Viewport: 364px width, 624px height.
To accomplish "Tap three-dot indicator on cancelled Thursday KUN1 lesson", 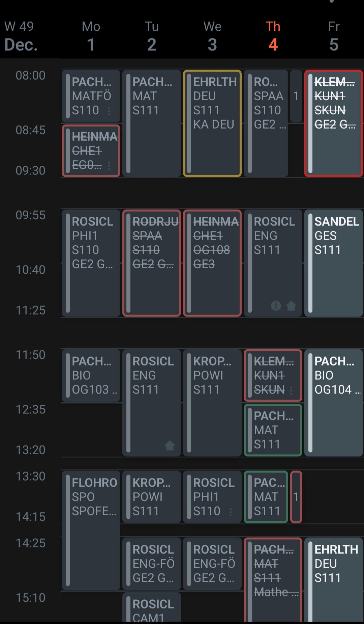I will pos(291,390).
